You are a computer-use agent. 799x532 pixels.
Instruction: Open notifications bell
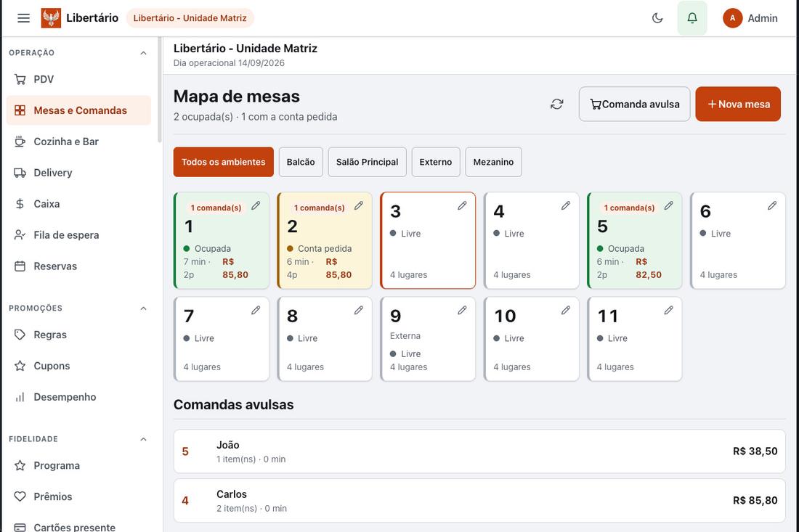[x=692, y=18]
